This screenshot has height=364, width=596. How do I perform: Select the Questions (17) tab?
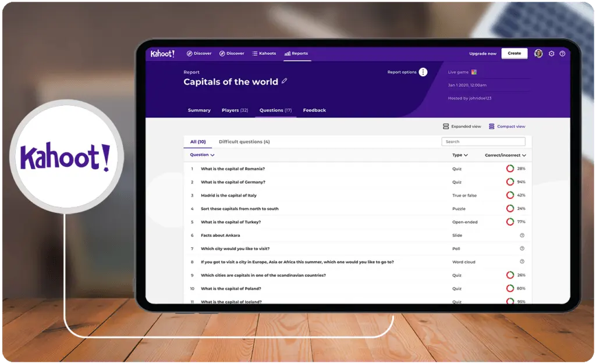click(x=275, y=110)
